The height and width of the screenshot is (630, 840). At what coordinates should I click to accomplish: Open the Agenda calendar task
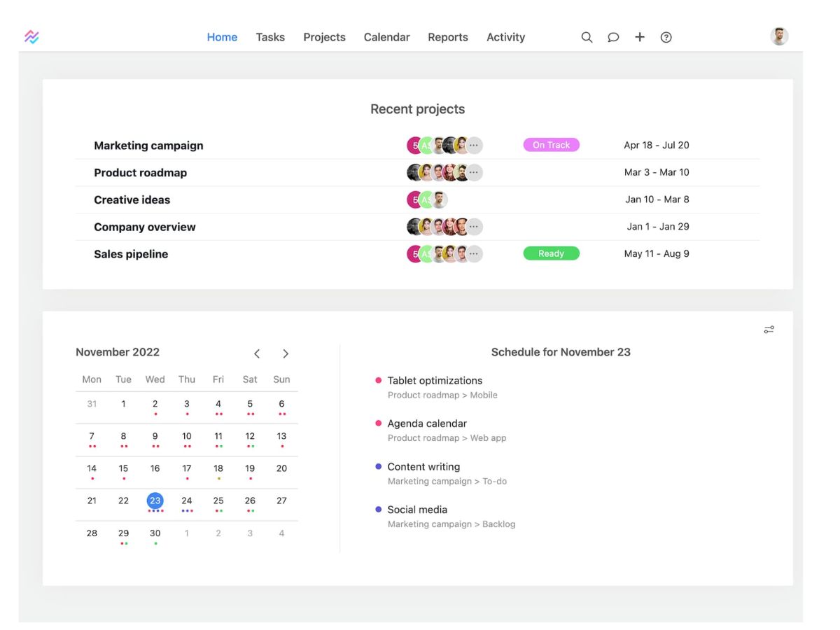click(427, 423)
